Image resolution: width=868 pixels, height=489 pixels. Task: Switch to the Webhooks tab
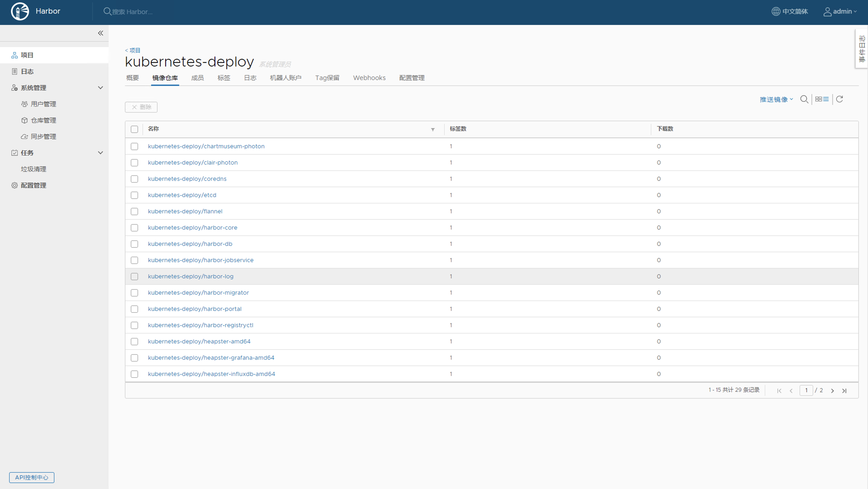point(369,78)
